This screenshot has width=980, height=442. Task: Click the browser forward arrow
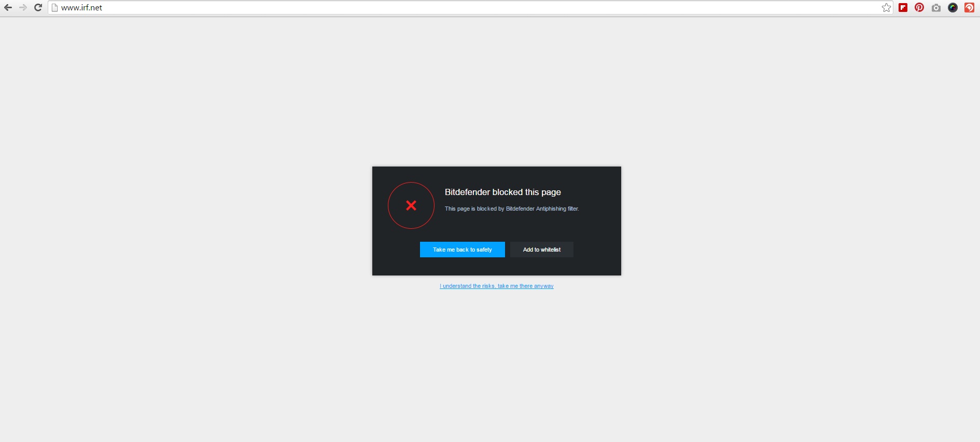tap(23, 8)
